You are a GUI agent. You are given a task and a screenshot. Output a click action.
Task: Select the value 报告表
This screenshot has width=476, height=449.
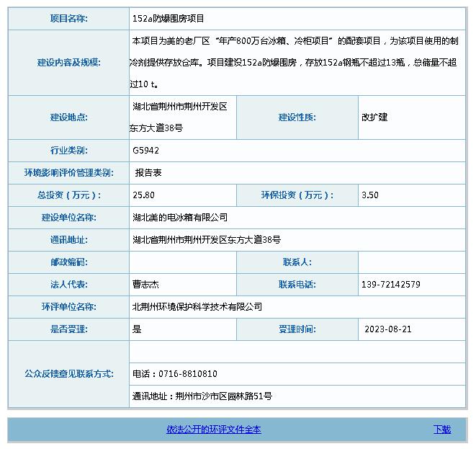click(x=148, y=173)
